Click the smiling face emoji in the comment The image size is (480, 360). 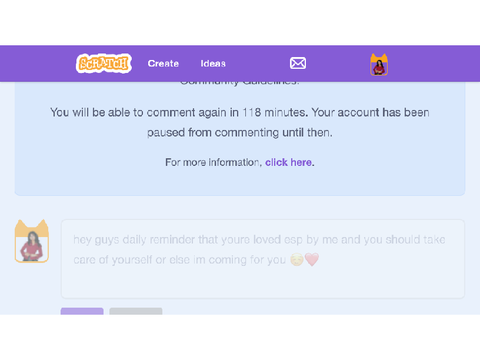[297, 260]
